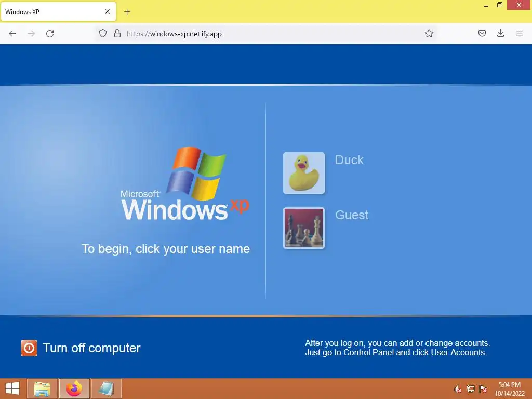This screenshot has width=532, height=399.
Task: Open the notepad app in the taskbar
Action: (106, 389)
